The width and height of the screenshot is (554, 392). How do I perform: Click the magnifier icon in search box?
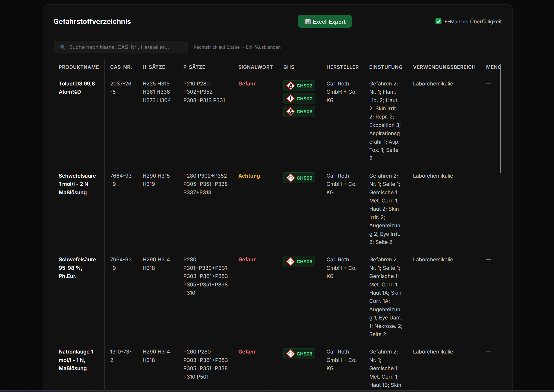click(63, 47)
